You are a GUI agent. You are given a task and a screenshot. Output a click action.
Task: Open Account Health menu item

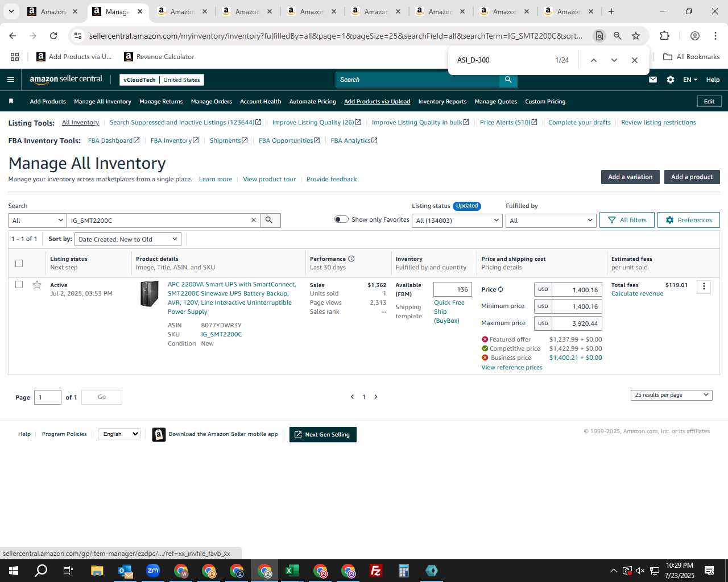260,102
